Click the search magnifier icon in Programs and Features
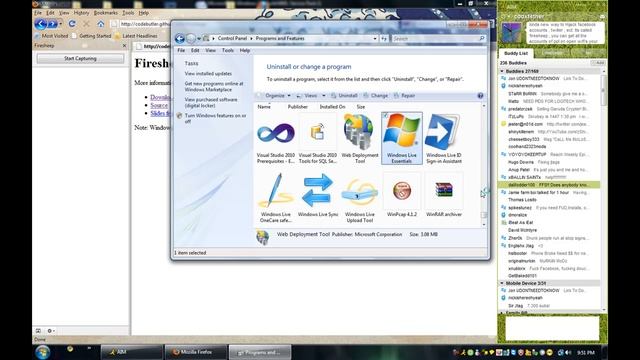The image size is (640, 360). [482, 38]
